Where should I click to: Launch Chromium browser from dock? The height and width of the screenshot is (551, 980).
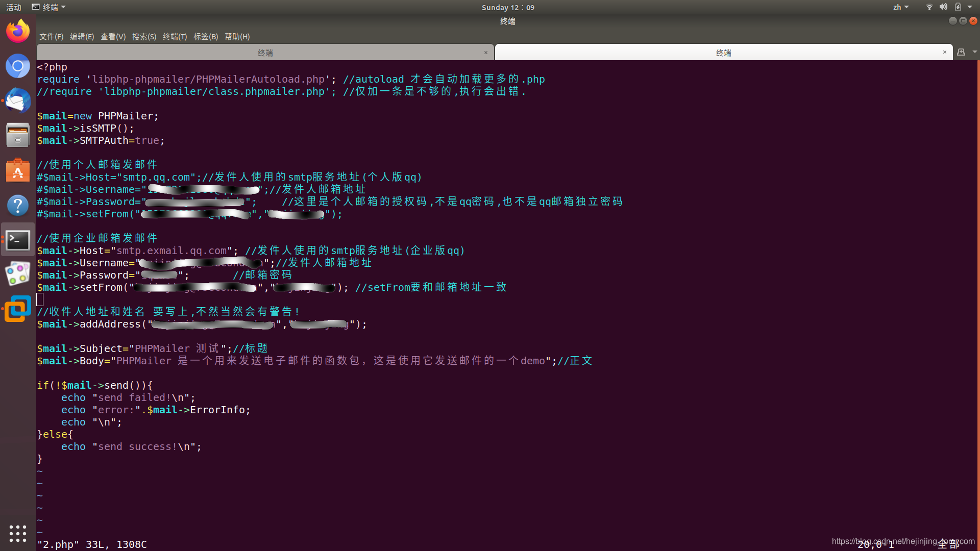(x=18, y=66)
